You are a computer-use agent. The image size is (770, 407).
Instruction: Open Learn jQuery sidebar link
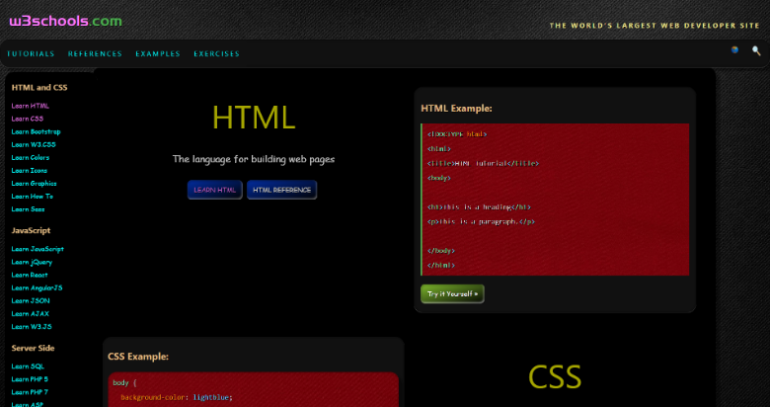click(x=32, y=262)
